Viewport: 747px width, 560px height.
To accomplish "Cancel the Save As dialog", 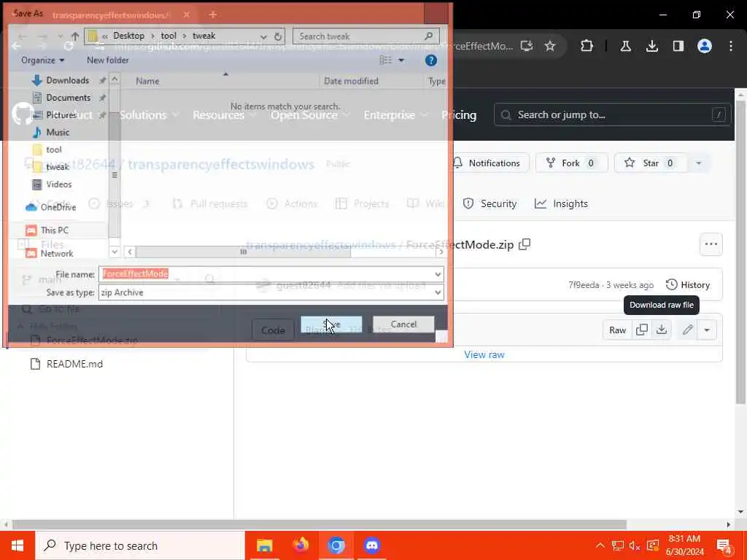I will click(403, 324).
